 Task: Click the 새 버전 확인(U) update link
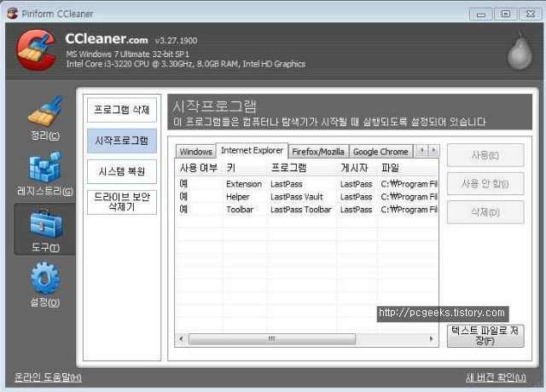tap(496, 378)
